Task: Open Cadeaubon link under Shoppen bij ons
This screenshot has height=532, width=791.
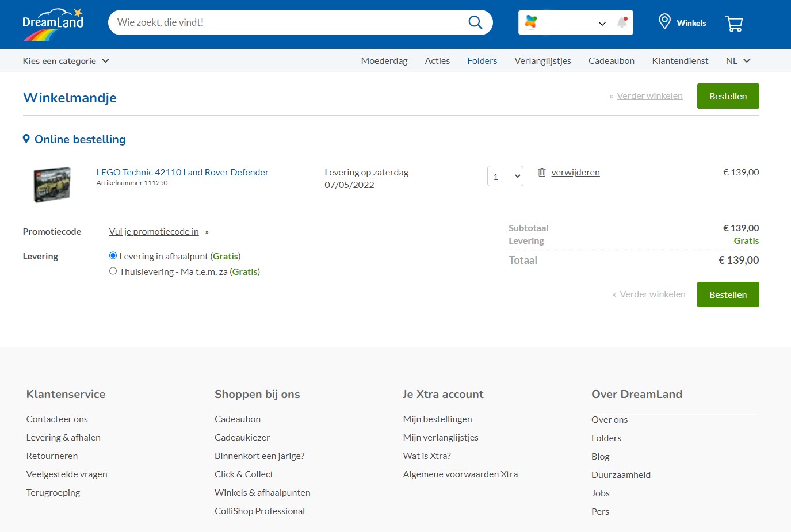Action: pyautogui.click(x=238, y=419)
